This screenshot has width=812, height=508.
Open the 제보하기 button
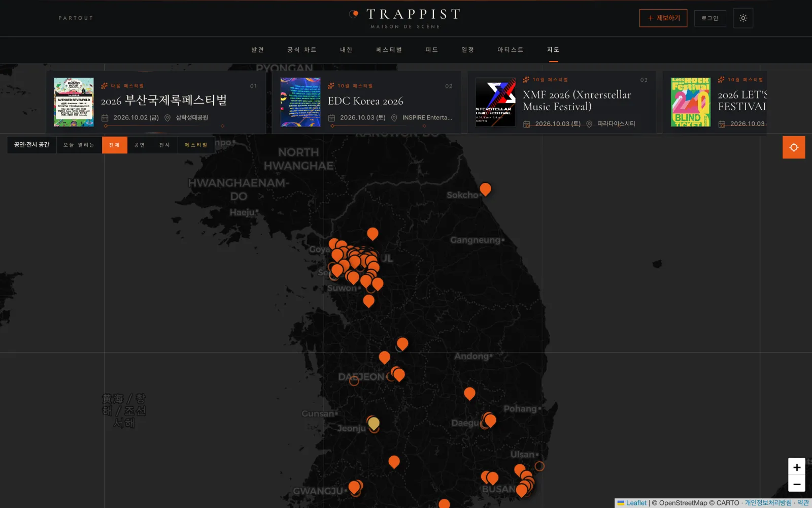663,18
